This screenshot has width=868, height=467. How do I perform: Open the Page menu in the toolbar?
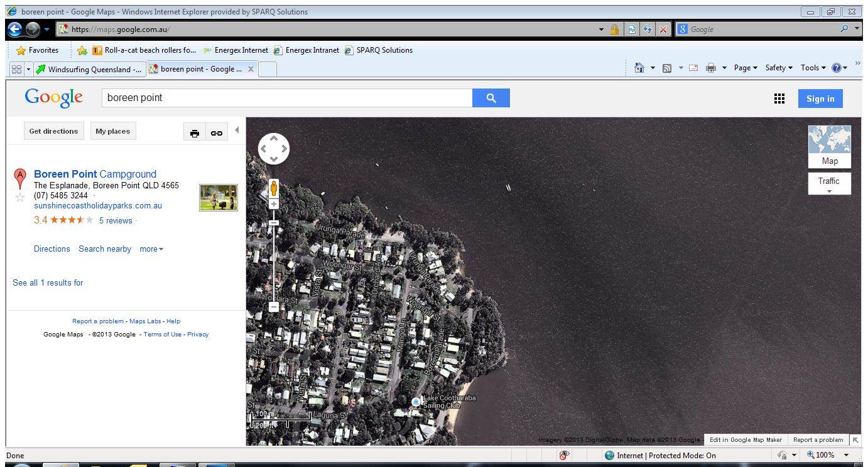point(746,68)
